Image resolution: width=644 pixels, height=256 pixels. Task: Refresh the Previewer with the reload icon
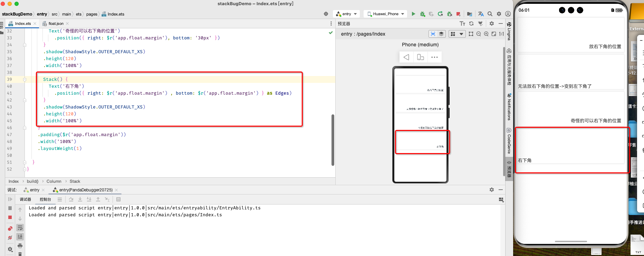471,23
